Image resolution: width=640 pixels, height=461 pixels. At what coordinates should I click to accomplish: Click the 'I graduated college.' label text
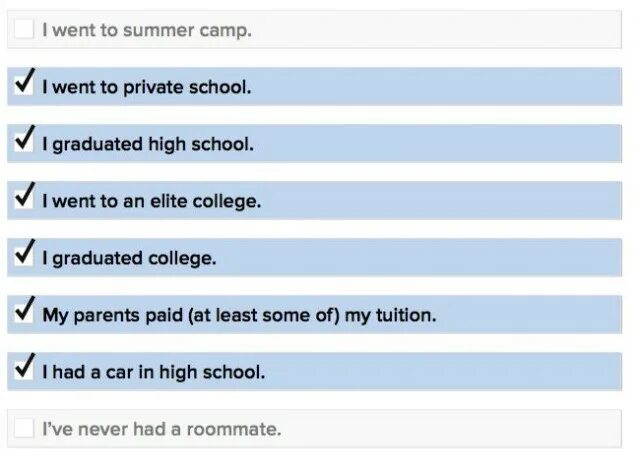click(129, 258)
